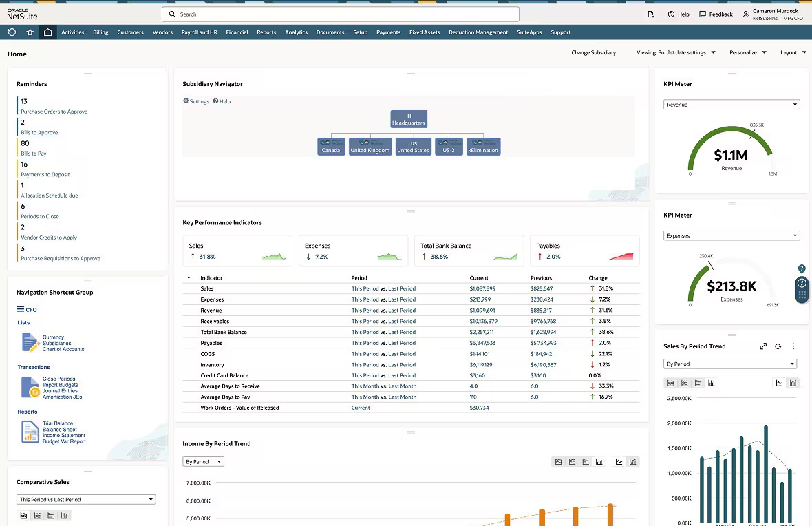Click the recent records clock icon
The height and width of the screenshot is (526, 812).
[x=12, y=32]
